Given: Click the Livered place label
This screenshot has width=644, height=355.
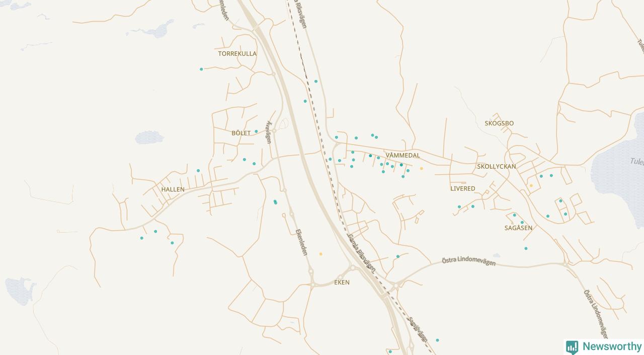Looking at the screenshot, I should click(x=463, y=188).
